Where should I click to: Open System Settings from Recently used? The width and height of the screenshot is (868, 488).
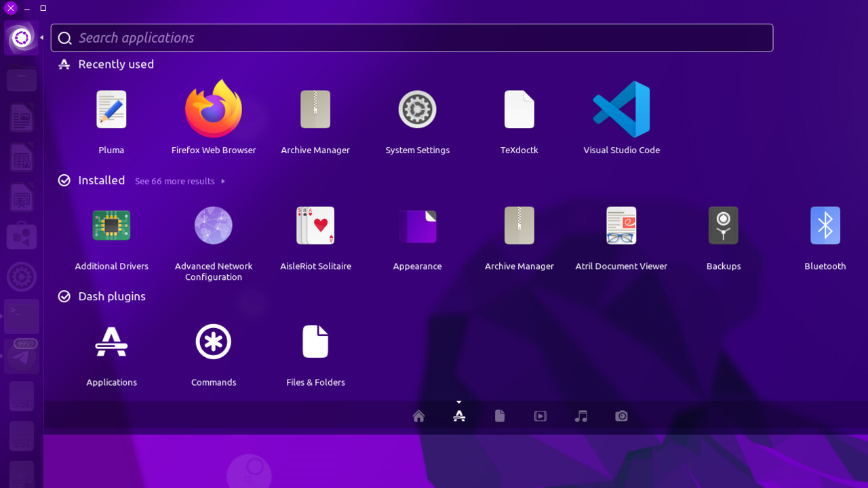417,110
